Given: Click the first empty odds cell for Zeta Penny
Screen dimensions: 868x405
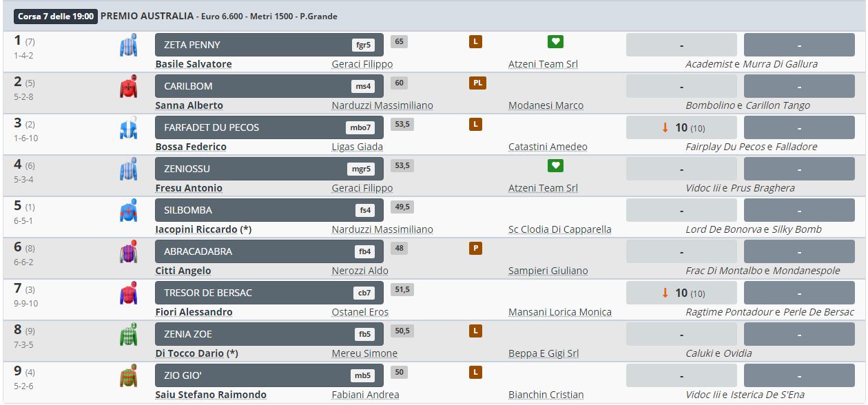Looking at the screenshot, I should [x=681, y=45].
